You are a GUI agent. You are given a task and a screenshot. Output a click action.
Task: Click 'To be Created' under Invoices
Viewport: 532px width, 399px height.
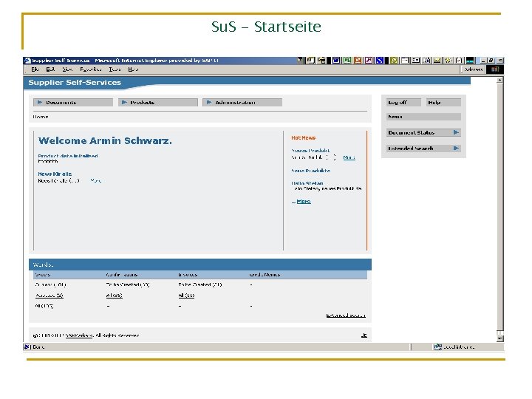(200, 284)
